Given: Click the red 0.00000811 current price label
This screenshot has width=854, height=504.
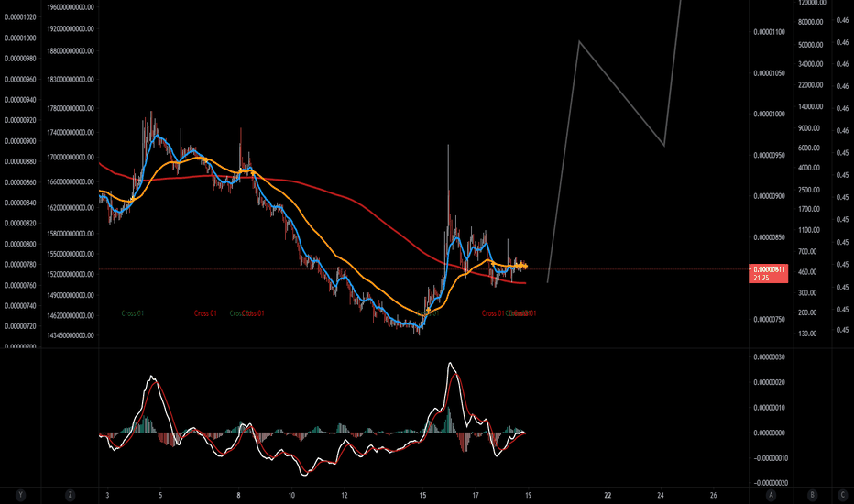Looking at the screenshot, I should coord(769,273).
